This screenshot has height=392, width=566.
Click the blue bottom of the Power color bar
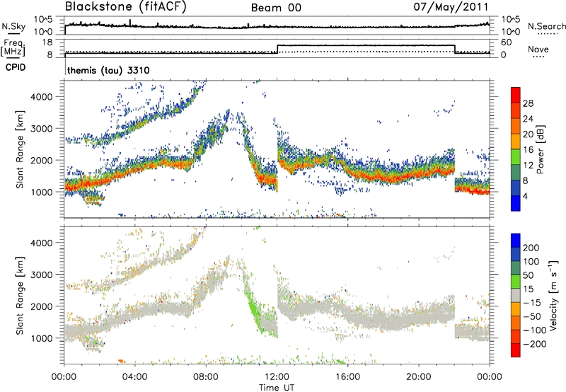click(516, 203)
